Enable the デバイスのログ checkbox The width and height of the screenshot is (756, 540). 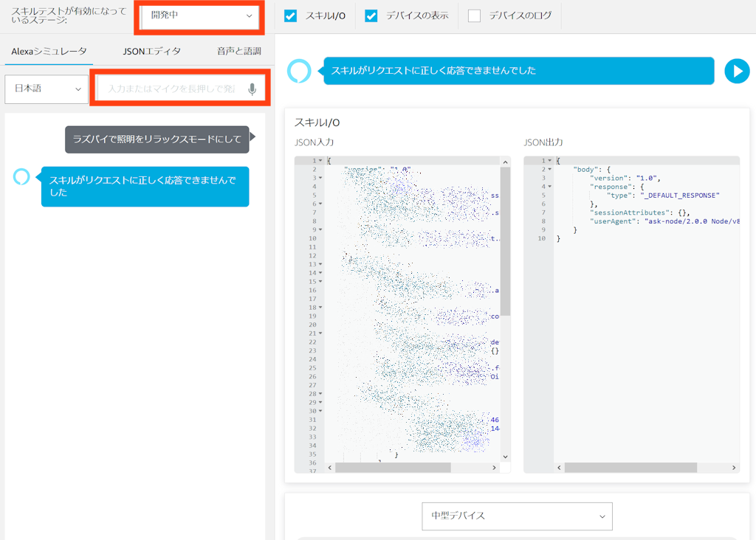(474, 15)
